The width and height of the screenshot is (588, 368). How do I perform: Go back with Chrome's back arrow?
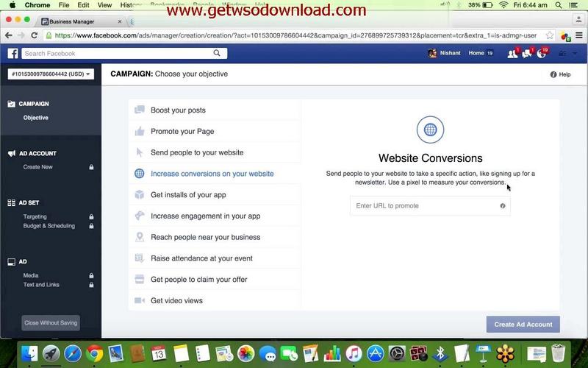pos(9,35)
